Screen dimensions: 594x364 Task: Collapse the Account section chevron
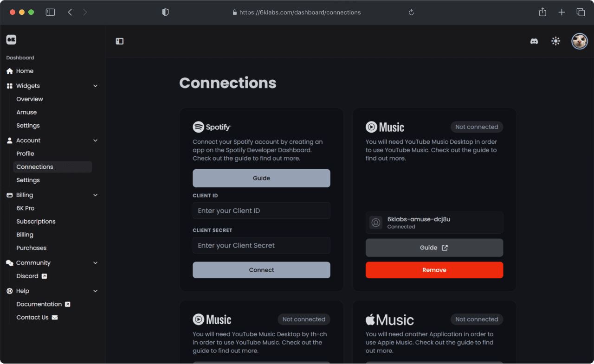point(96,140)
